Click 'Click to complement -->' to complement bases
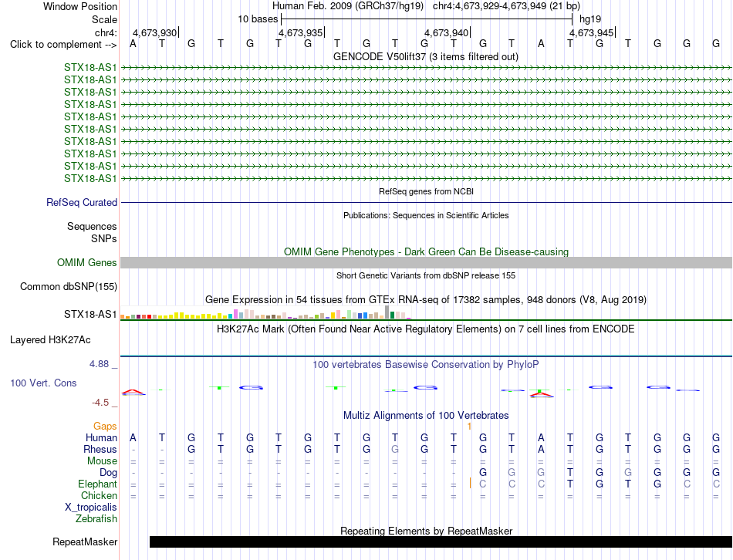The width and height of the screenshot is (733, 560). pyautogui.click(x=63, y=45)
